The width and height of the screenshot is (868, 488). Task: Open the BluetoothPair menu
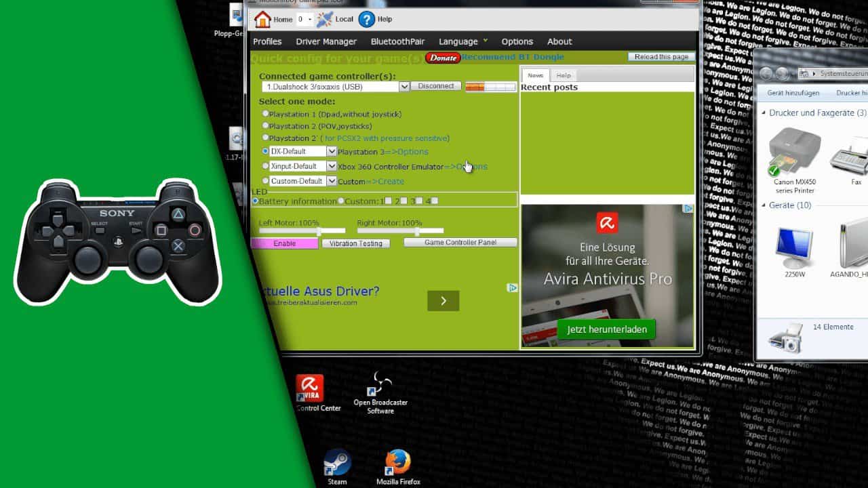tap(397, 41)
